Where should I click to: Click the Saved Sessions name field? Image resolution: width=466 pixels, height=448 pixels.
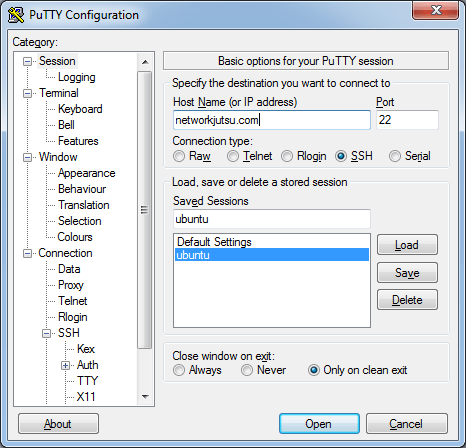(x=272, y=219)
